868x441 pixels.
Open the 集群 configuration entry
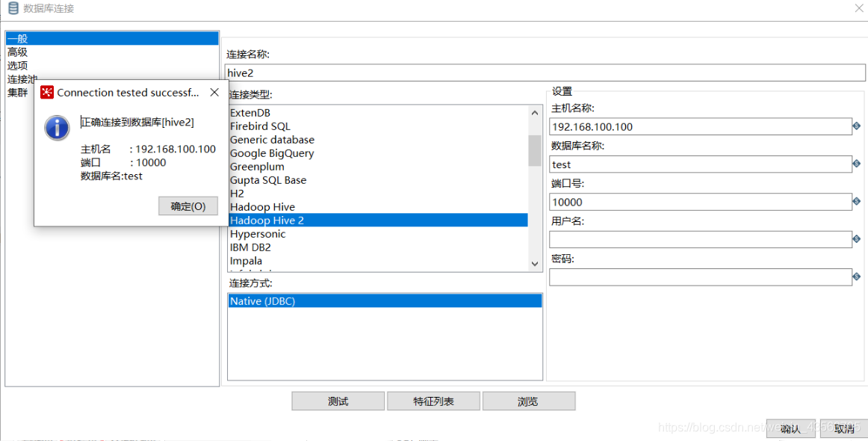17,92
